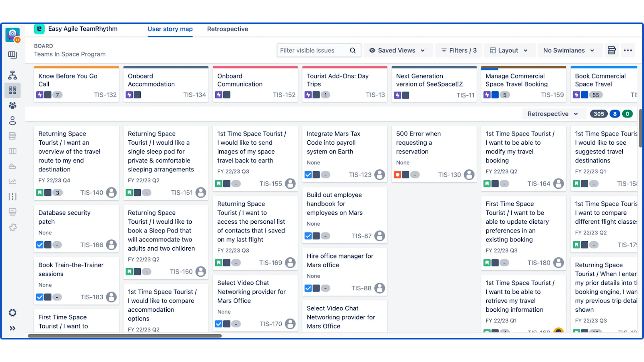Image resolution: width=644 pixels, height=362 pixels.
Task: Open issue link TIS-132
Action: [x=105, y=95]
